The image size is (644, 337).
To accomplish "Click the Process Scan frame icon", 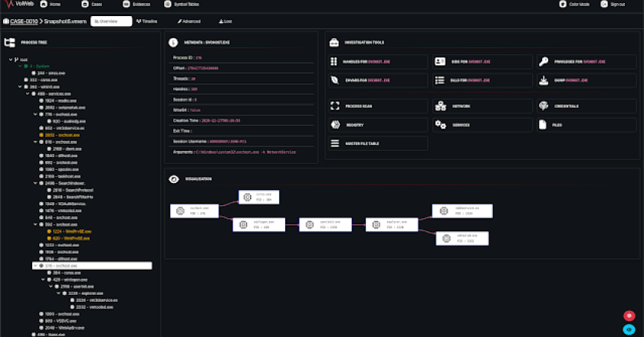I will click(335, 106).
